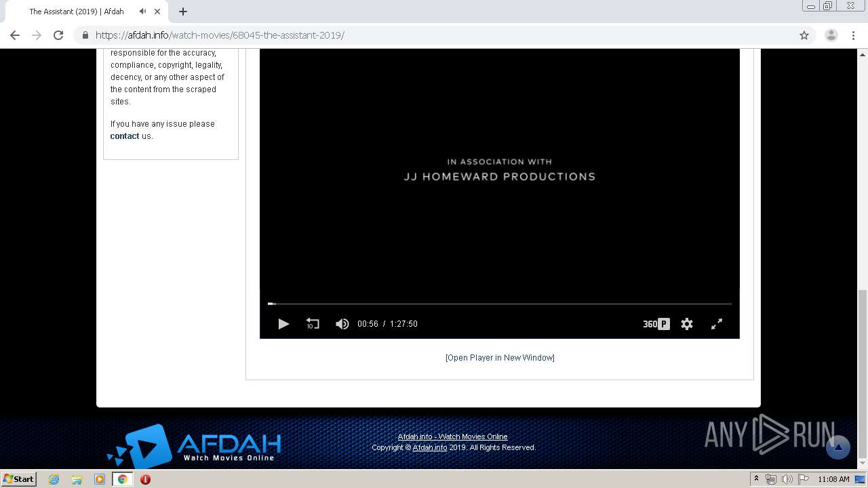Open a new browser tab
This screenshot has width=868, height=488.
tap(183, 12)
